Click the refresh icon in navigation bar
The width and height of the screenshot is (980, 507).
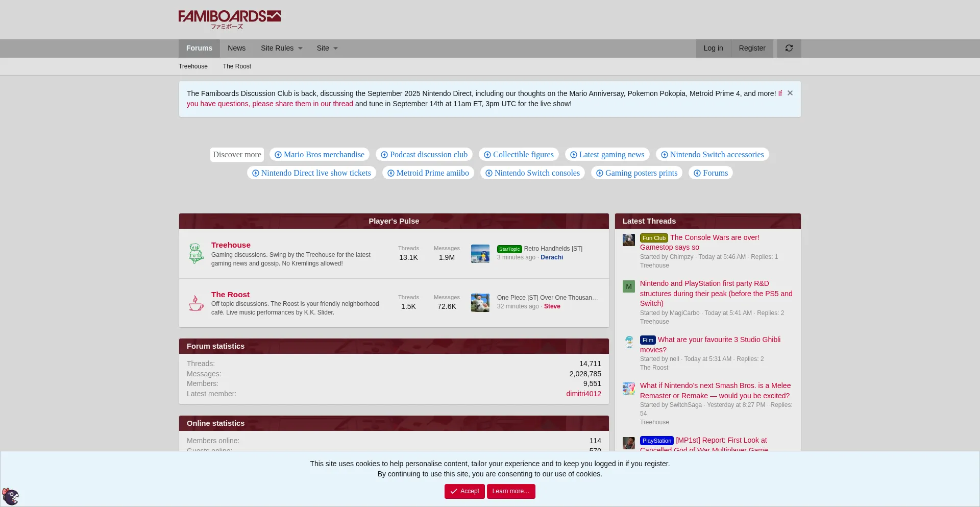point(789,48)
